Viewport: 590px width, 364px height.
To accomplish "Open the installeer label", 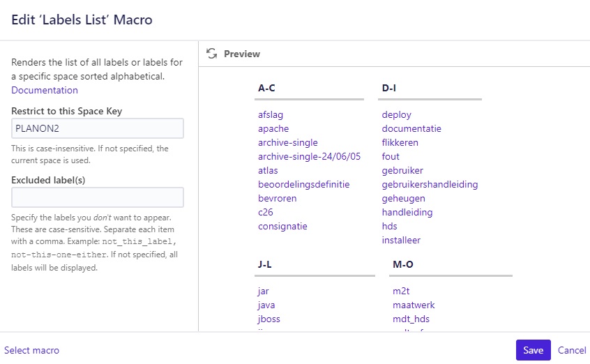I will tap(401, 240).
